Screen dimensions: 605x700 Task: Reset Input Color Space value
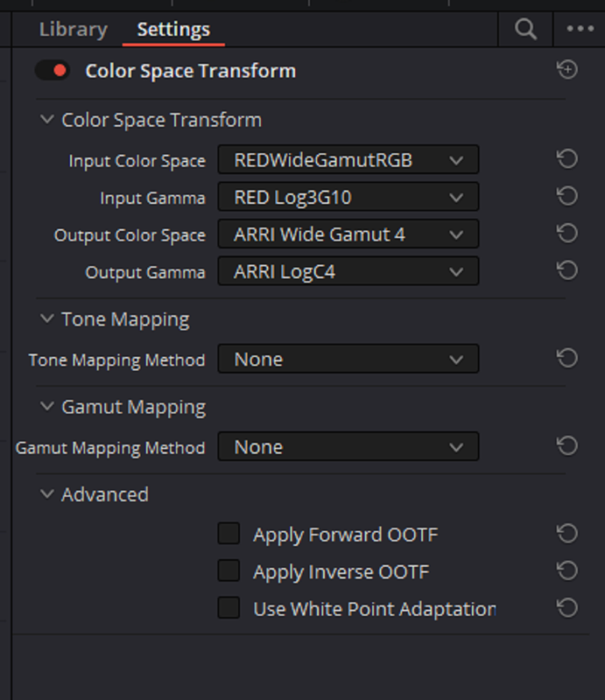[x=567, y=159]
